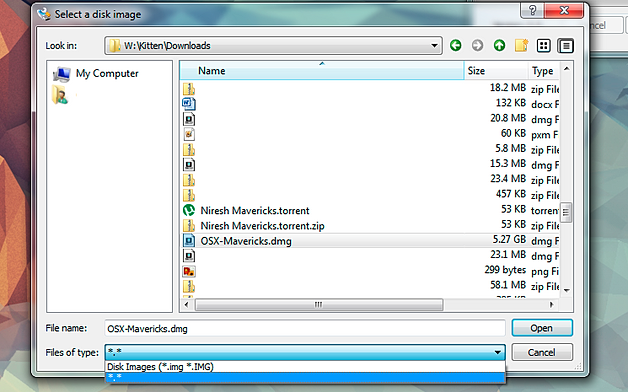
Task: Click the scroll right arrow of file list
Action: pyautogui.click(x=552, y=305)
